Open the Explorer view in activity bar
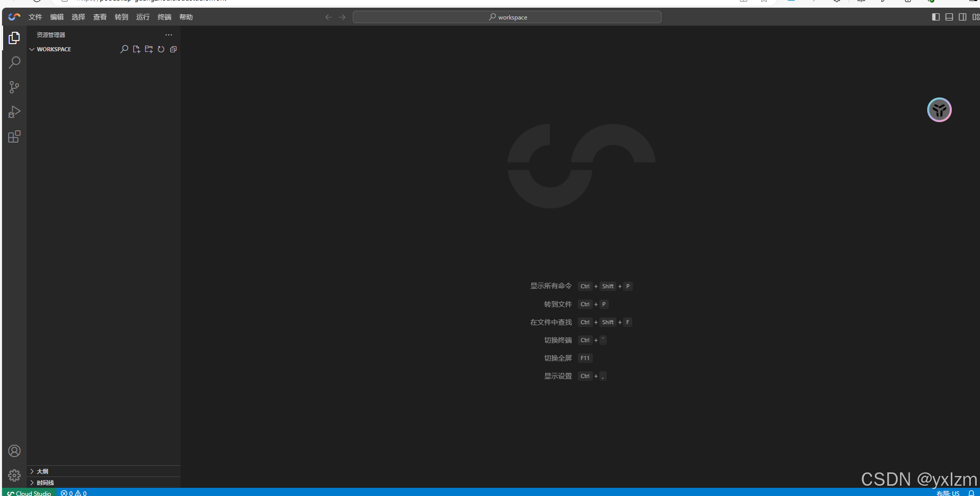The width and height of the screenshot is (980, 496). pos(14,38)
